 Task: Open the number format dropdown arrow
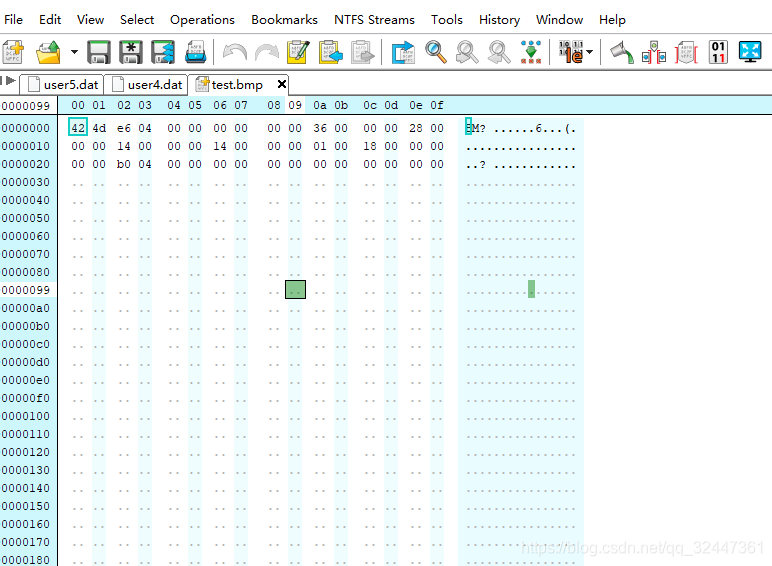coord(590,52)
